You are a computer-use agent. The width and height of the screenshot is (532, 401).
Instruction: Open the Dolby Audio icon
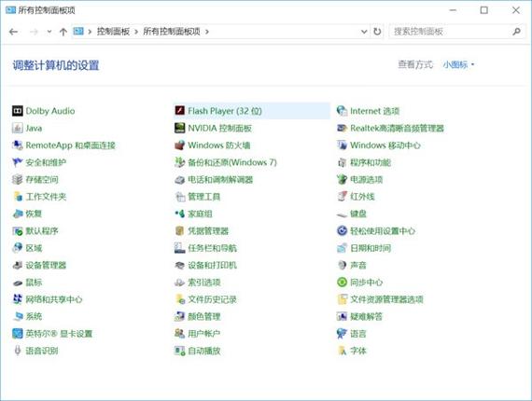[18, 111]
